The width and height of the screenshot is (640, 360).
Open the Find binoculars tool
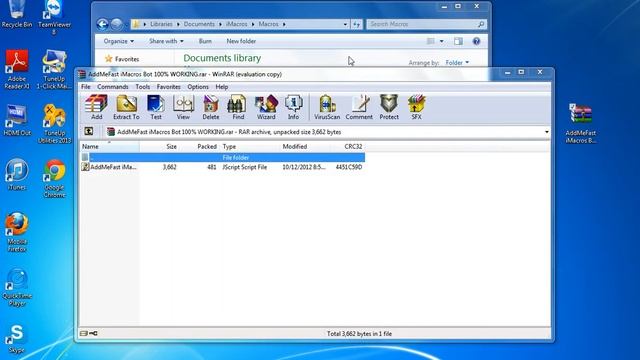(238, 107)
